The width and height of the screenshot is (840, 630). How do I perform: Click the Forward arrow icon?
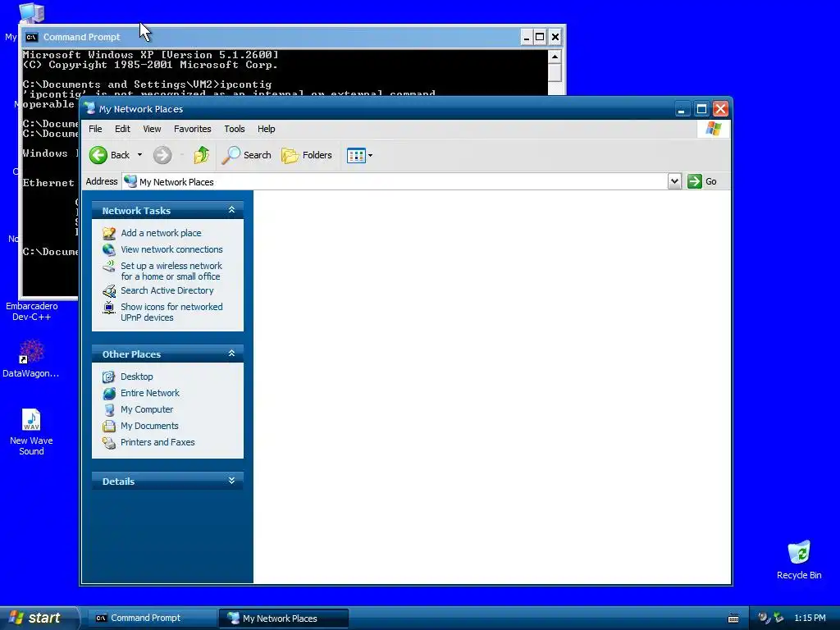[x=162, y=155]
